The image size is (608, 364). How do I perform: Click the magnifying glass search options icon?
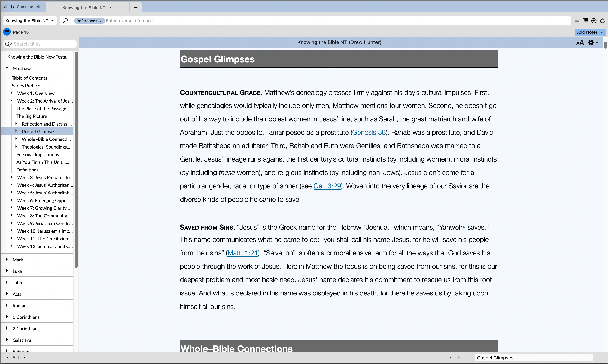point(67,21)
